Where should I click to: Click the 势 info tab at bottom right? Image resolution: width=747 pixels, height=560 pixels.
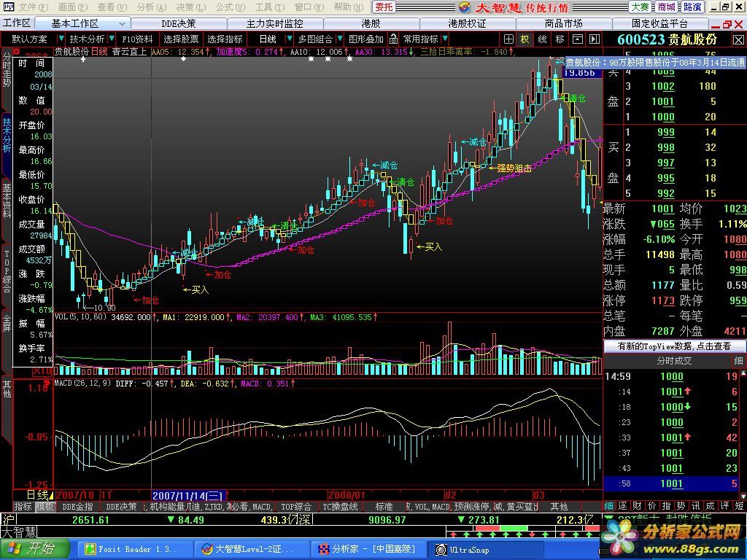point(681,506)
